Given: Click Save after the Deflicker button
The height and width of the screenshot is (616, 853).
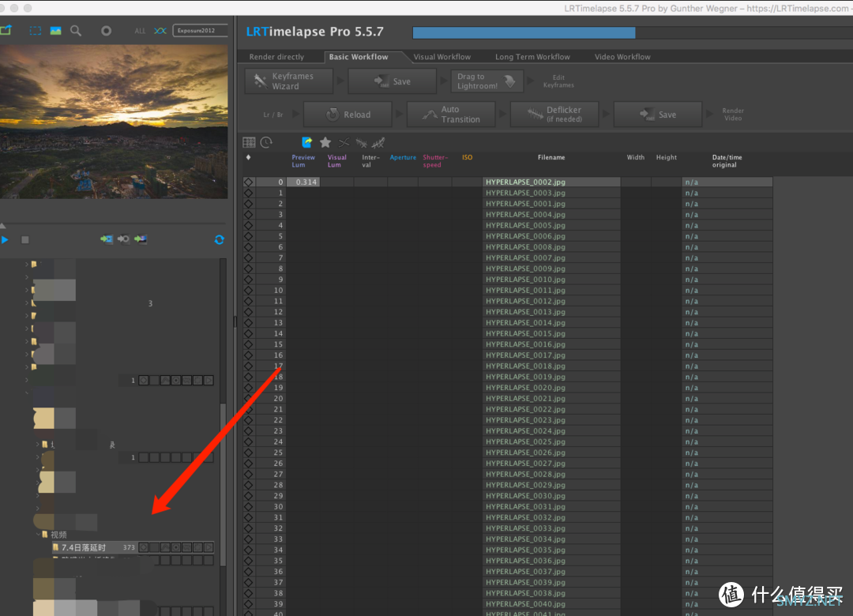Looking at the screenshot, I should 658,115.
